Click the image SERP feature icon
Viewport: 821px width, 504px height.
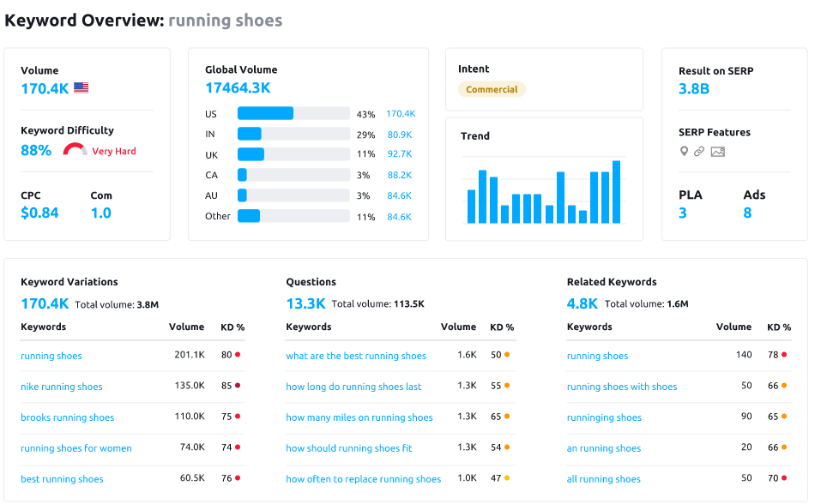click(x=718, y=152)
